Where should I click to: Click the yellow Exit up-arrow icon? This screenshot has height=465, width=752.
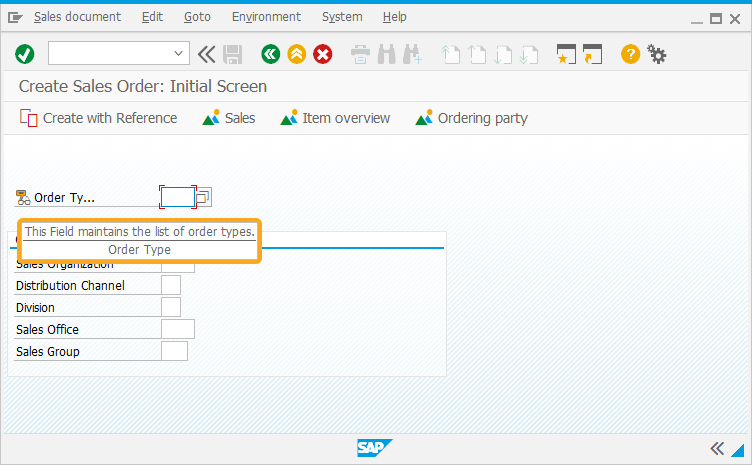point(297,54)
